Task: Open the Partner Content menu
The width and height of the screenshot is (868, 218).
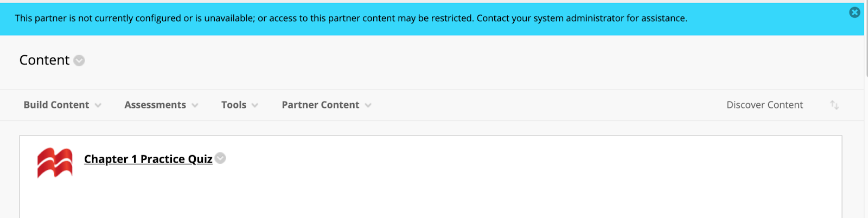Action: coord(320,105)
